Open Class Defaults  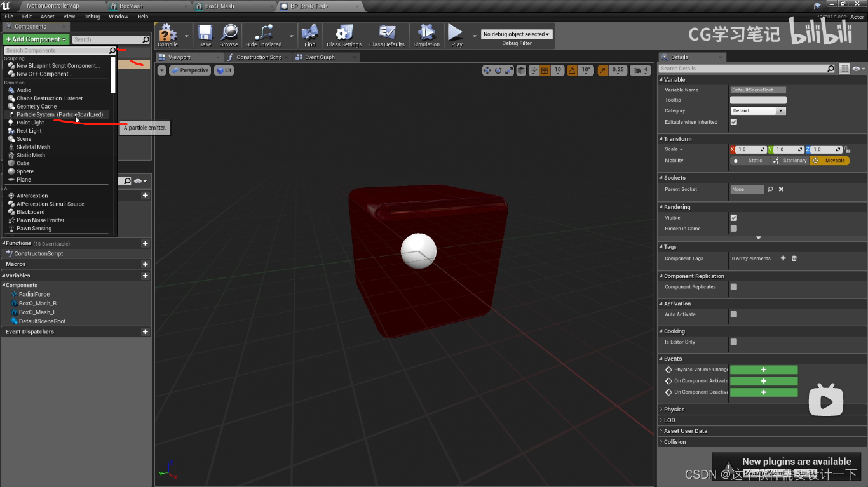click(387, 36)
